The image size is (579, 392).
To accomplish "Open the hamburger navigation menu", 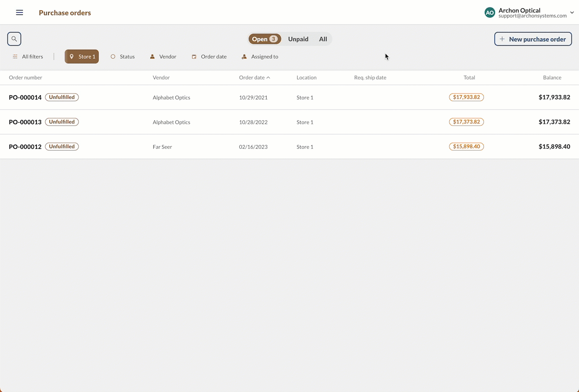I will (x=19, y=13).
